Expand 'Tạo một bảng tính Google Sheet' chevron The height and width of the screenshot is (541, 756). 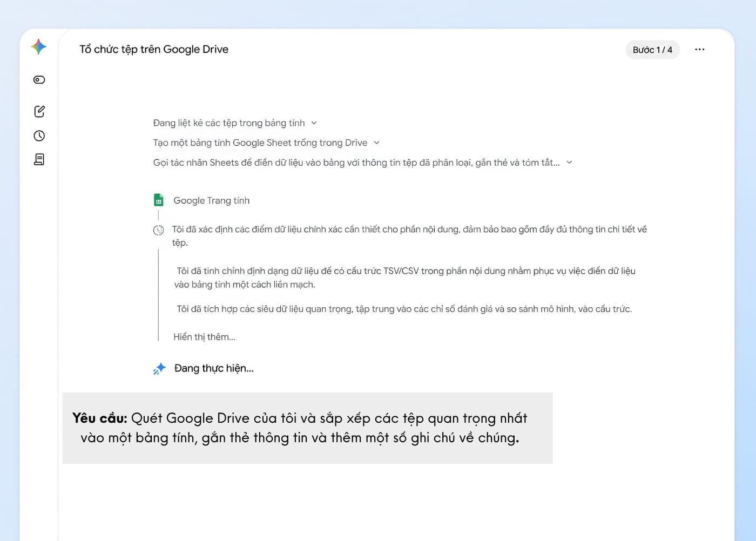point(376,143)
